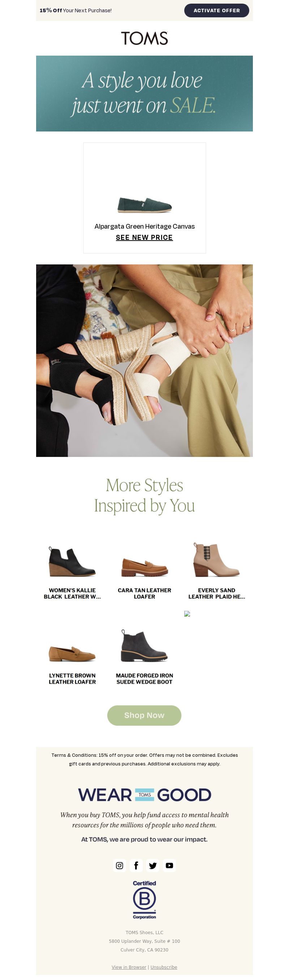The image size is (289, 980).
Task: Activate the 15% off offer
Action: click(x=217, y=10)
